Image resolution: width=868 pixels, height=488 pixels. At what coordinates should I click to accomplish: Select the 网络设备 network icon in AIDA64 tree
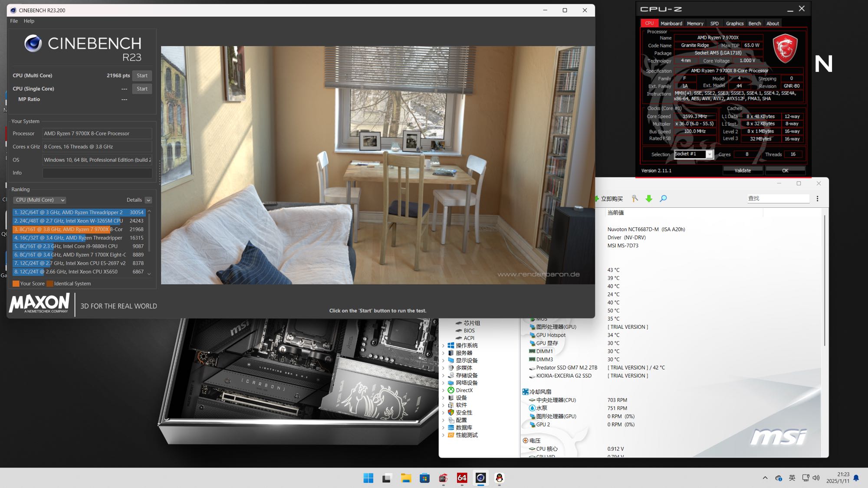[x=451, y=383]
